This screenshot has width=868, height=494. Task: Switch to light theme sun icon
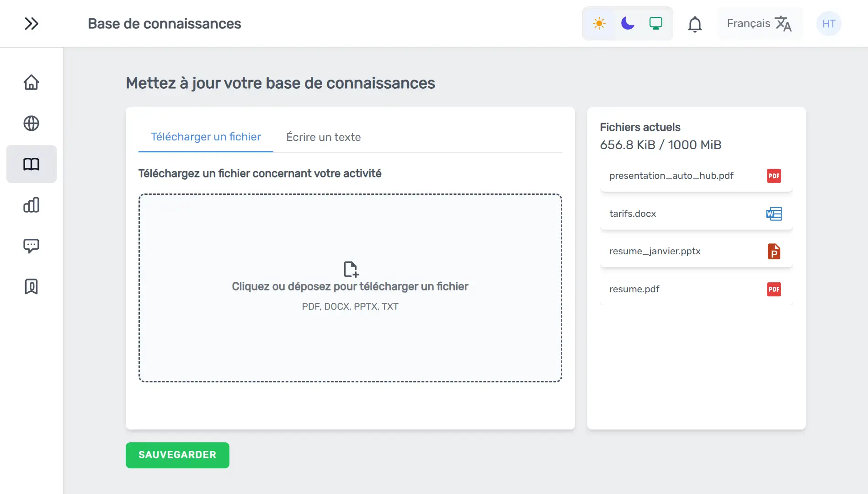click(x=599, y=23)
